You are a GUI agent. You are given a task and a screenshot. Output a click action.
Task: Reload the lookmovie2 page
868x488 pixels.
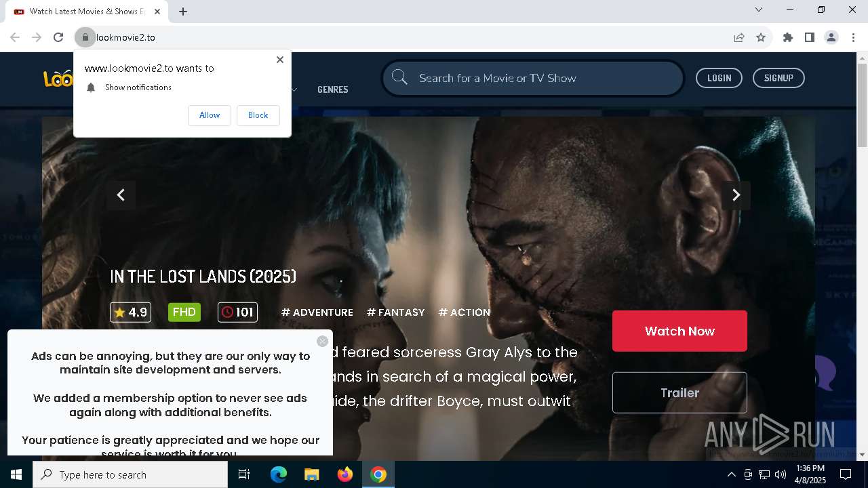[58, 37]
